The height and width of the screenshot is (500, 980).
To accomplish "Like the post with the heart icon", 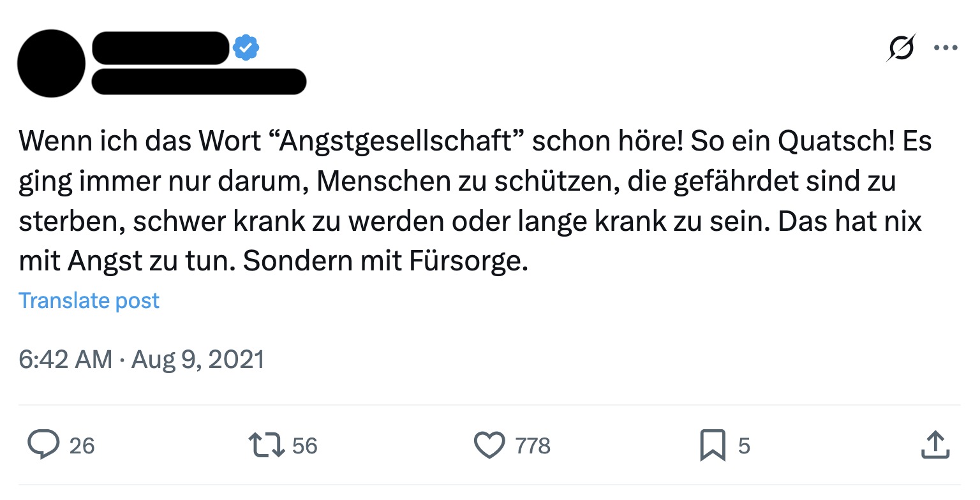I will click(489, 445).
